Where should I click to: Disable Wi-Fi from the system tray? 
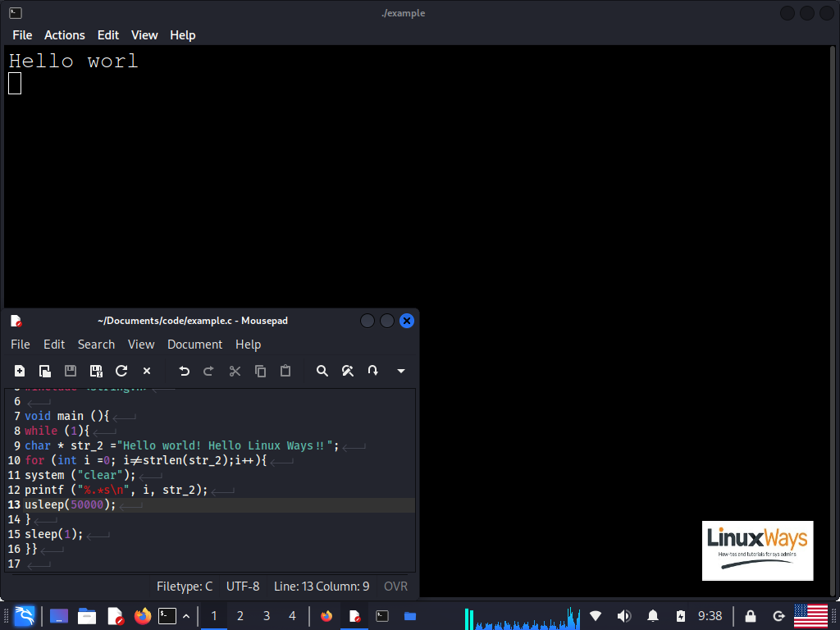596,615
